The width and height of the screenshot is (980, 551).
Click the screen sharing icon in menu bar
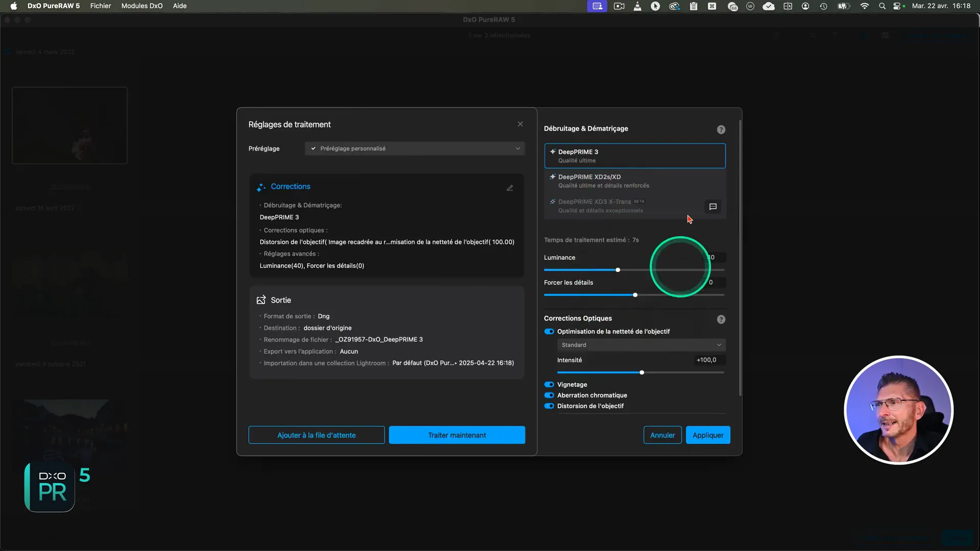click(597, 6)
